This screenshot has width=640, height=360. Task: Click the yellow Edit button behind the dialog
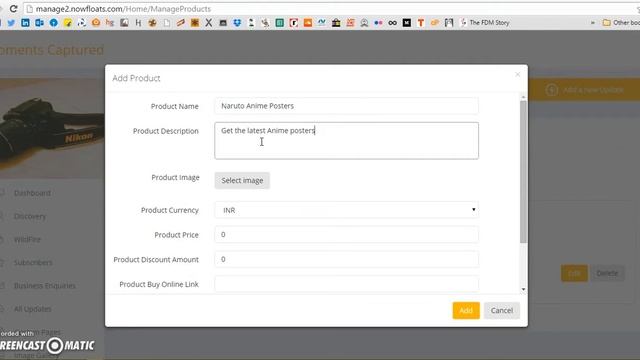(574, 273)
